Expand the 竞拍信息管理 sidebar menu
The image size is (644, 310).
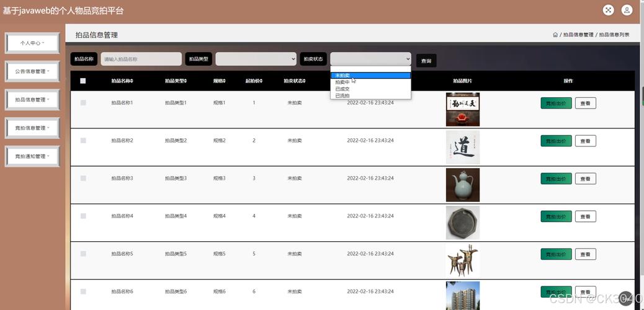pos(32,128)
